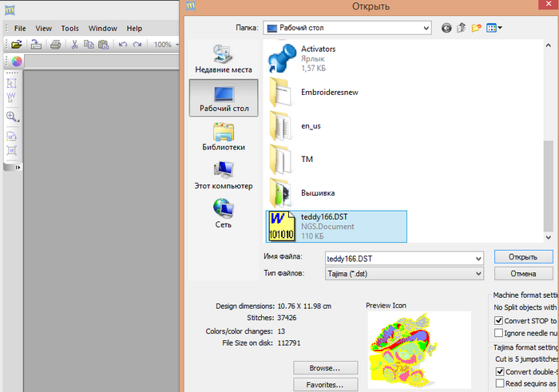Close the Открыть dialog
559x392 pixels.
pos(549,4)
